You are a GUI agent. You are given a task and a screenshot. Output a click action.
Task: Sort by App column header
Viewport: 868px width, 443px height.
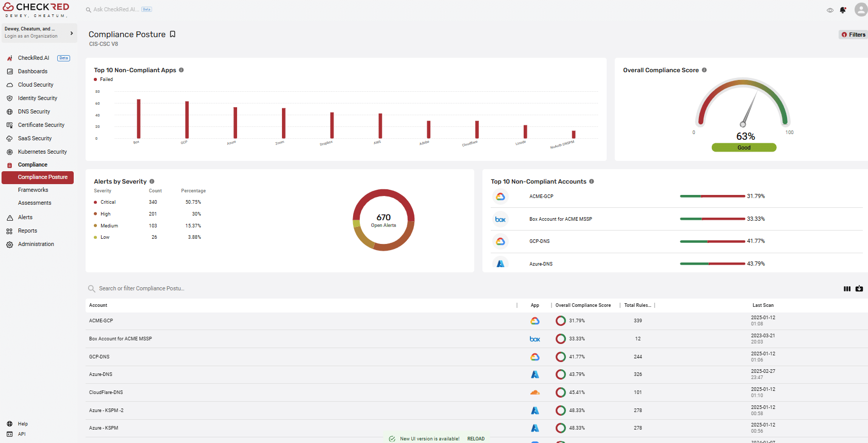pos(535,305)
